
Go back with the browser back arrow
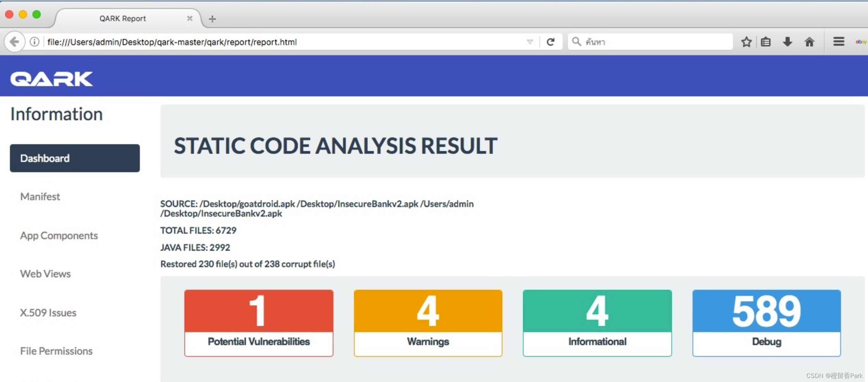pyautogui.click(x=14, y=42)
